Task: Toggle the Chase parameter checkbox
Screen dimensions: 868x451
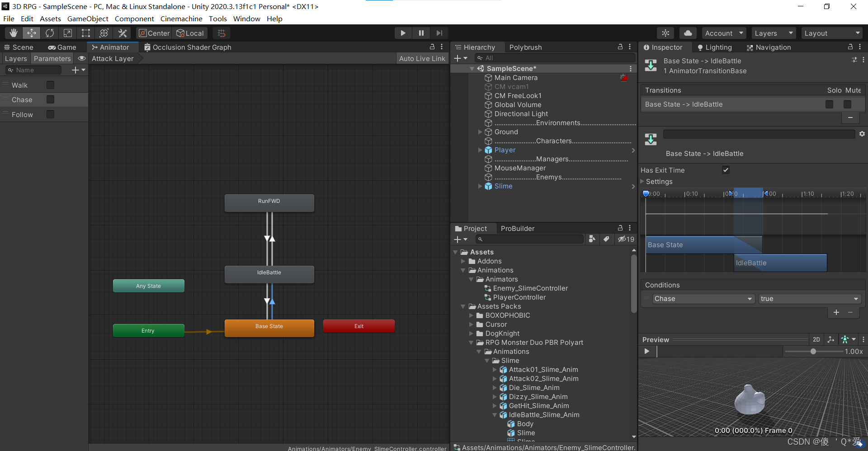Action: [50, 99]
